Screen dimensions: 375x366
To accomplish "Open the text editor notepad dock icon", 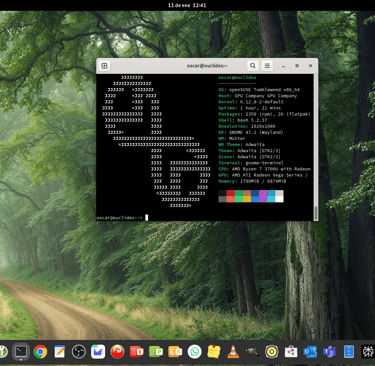I will tap(60, 351).
